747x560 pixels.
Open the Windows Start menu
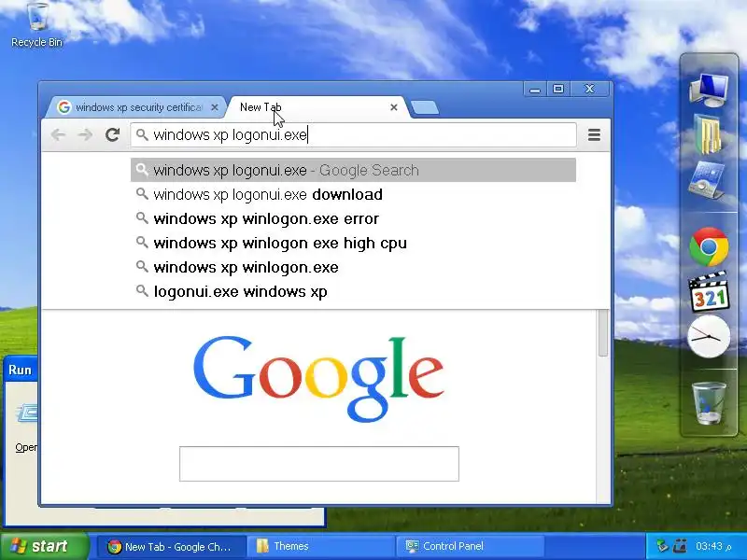pyautogui.click(x=45, y=546)
